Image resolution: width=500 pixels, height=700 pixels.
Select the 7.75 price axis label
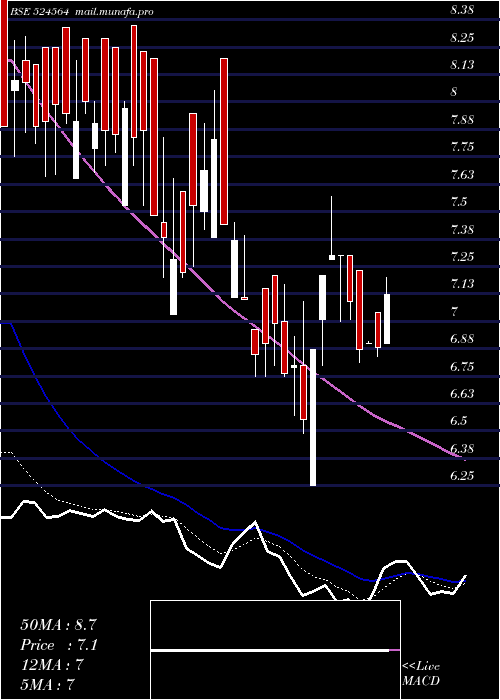pyautogui.click(x=462, y=148)
